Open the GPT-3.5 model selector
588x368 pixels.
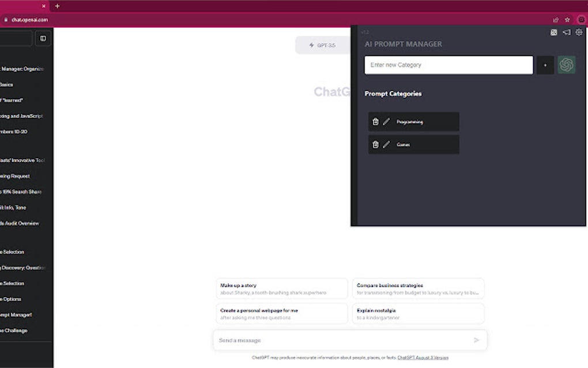(x=321, y=45)
